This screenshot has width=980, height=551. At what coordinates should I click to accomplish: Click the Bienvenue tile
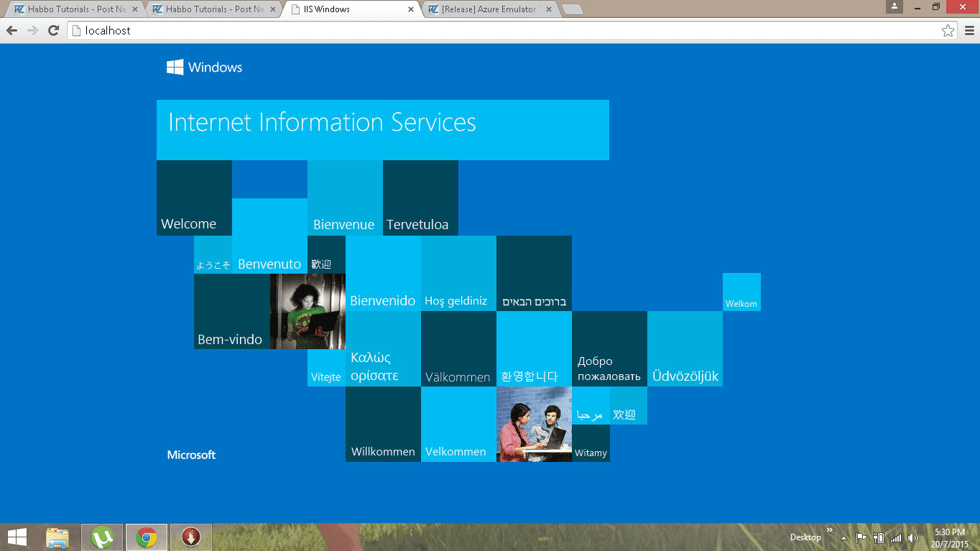(x=345, y=198)
